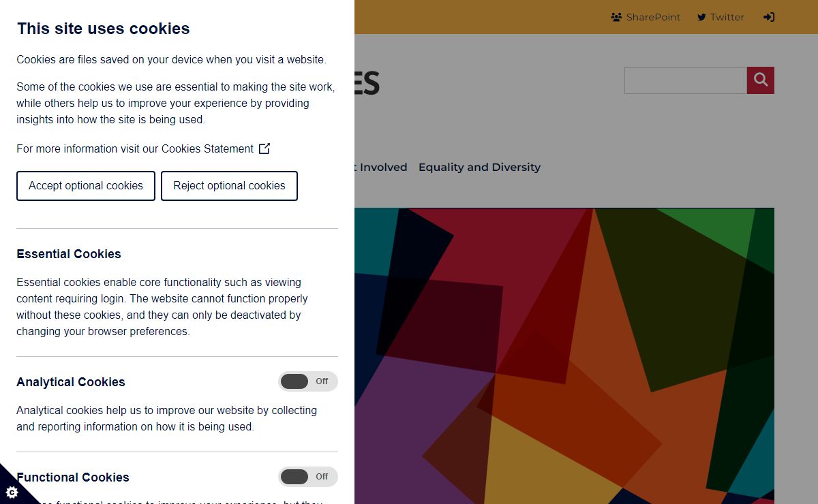Screen dimensions: 818x504
Task: Click the Analytical Cookies heading label
Action: point(71,382)
